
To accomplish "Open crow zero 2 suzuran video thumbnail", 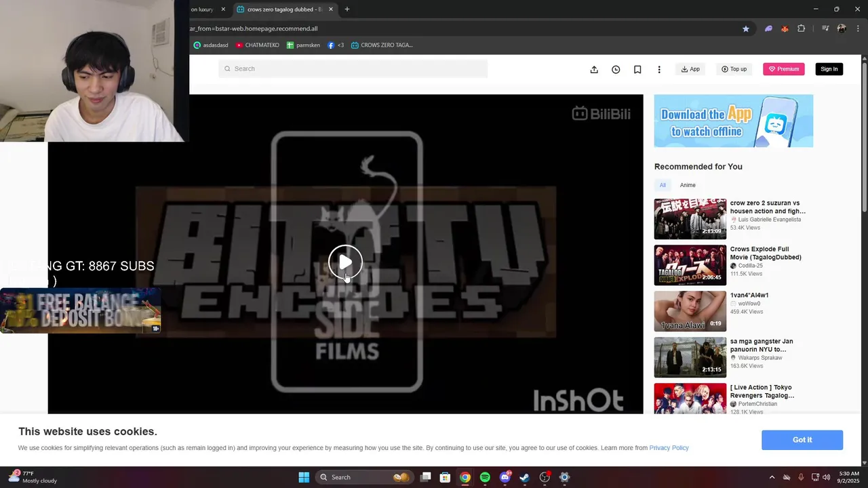I will (x=690, y=219).
